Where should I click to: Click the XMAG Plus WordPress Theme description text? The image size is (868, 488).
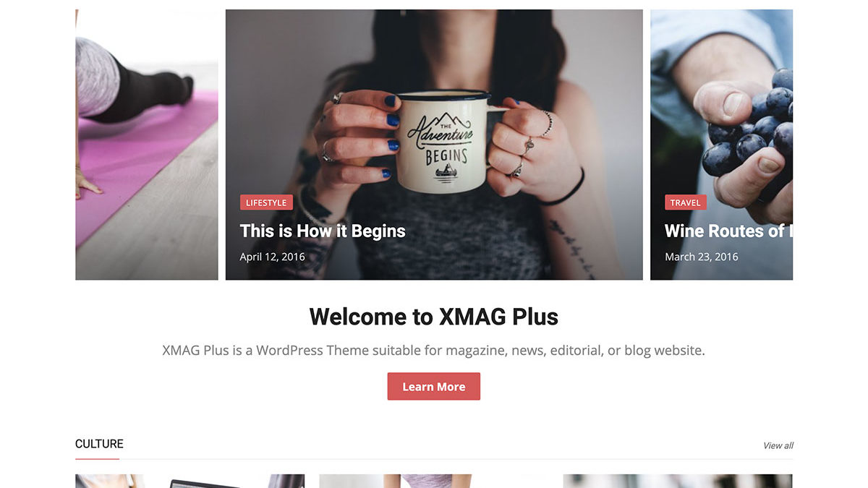point(434,351)
